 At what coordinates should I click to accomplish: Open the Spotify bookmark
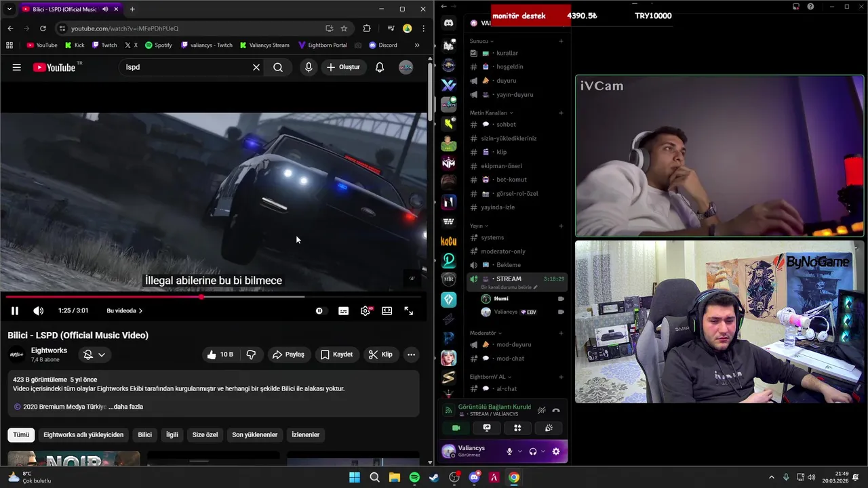point(159,45)
